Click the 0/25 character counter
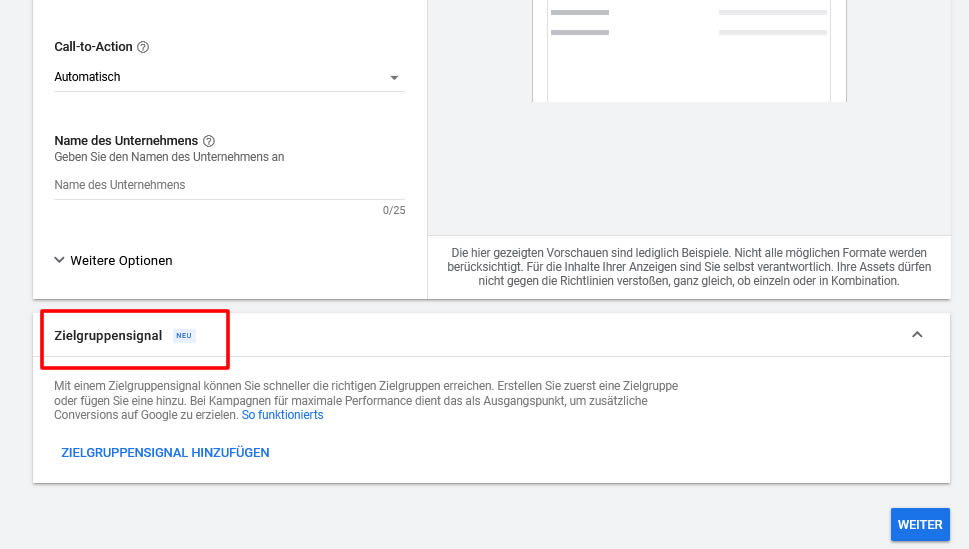 (x=394, y=210)
